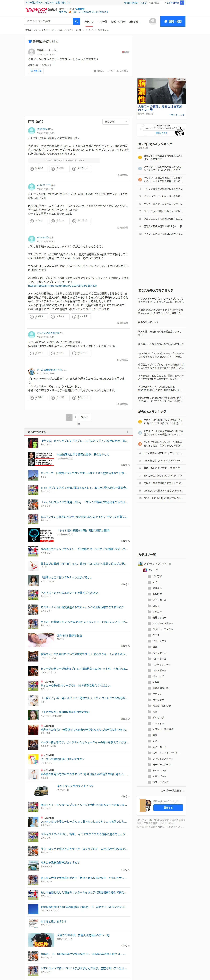Select the Q&A一覧 tab
Screen dimensions: 210x980
point(103,22)
